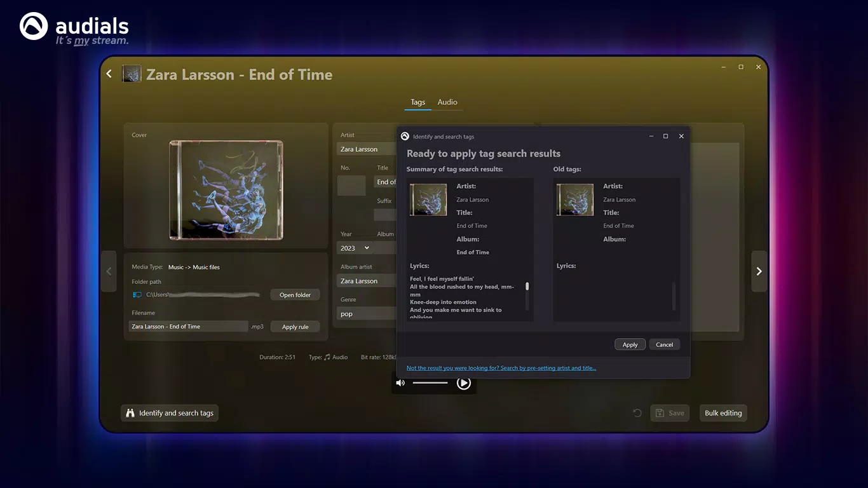Click the album icon beside the song title
Screen dimensions: 868x488
click(132, 74)
